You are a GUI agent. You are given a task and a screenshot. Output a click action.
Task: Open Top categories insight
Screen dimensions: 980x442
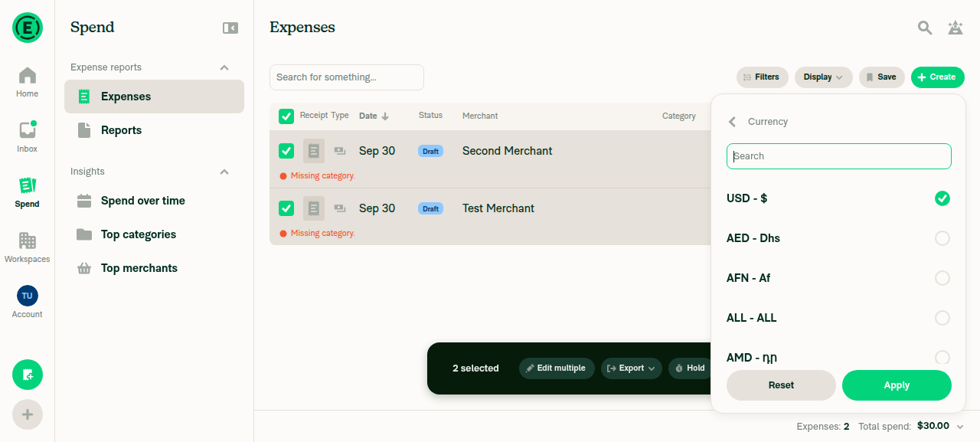pyautogui.click(x=154, y=234)
